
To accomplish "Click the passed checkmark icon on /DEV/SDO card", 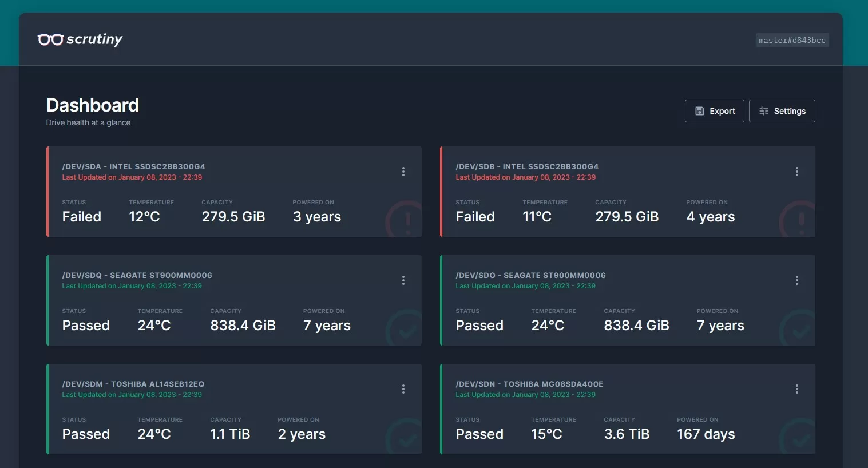I will click(798, 328).
